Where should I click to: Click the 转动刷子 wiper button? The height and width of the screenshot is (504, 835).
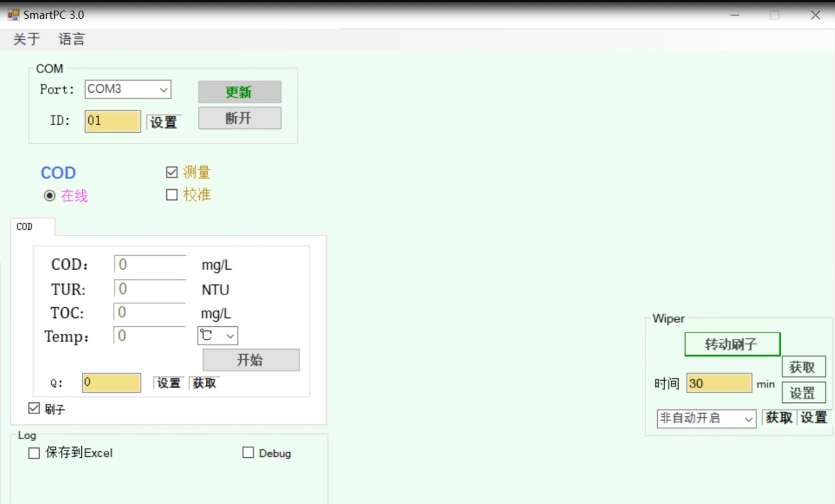click(x=732, y=344)
